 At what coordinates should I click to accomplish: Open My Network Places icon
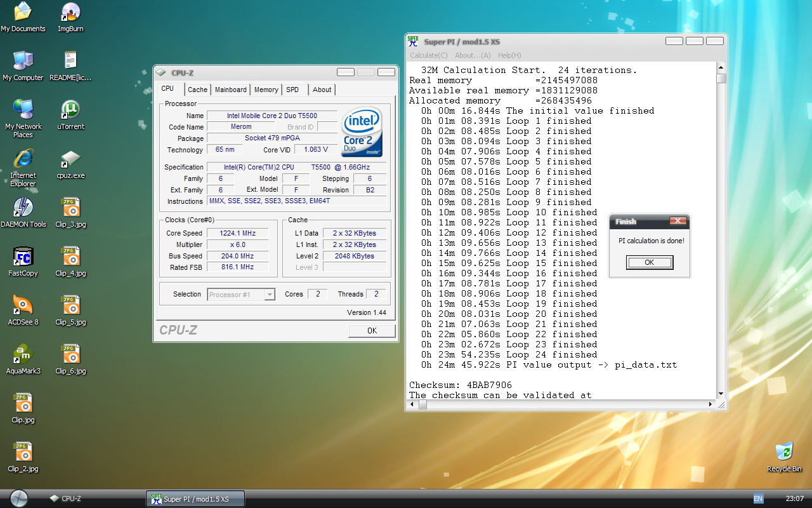point(23,119)
